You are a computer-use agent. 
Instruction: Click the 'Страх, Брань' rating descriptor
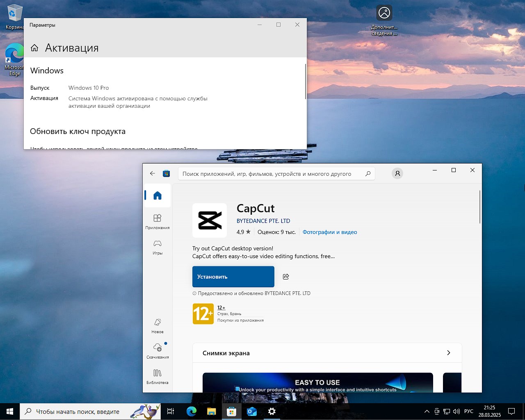pos(229,314)
